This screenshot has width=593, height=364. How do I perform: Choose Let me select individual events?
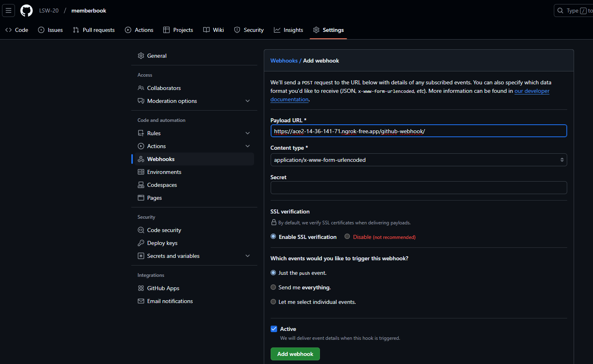273,302
